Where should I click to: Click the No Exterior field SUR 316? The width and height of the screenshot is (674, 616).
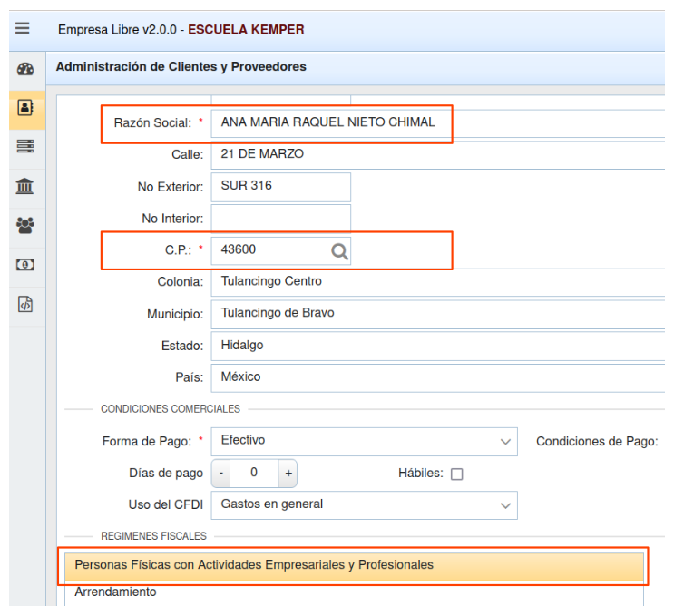coord(280,187)
